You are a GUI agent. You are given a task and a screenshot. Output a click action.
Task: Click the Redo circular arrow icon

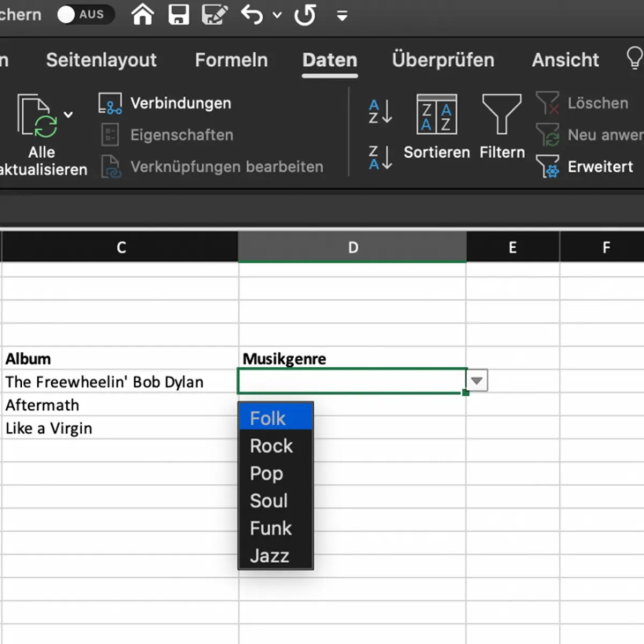305,14
